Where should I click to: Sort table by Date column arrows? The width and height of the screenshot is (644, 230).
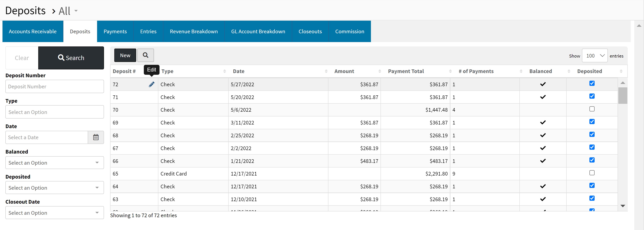(326, 72)
